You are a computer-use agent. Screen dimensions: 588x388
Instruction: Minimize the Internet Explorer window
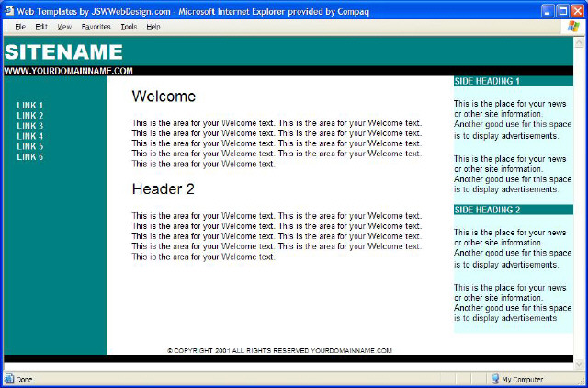(x=548, y=11)
